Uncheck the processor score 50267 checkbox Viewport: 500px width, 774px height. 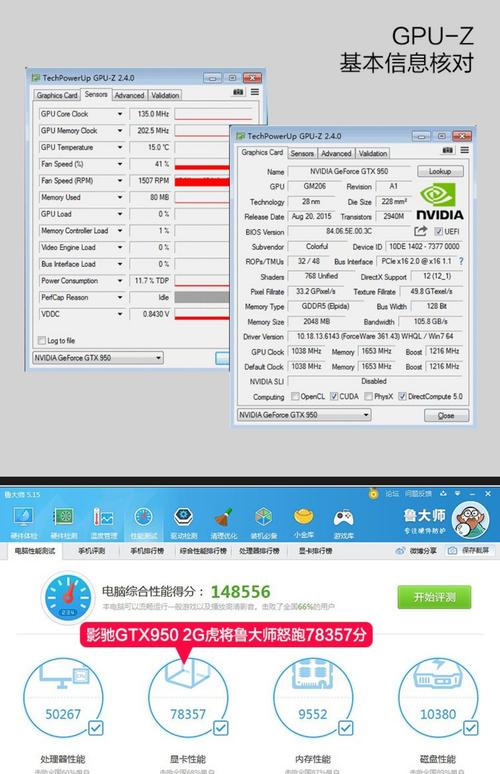[95, 728]
